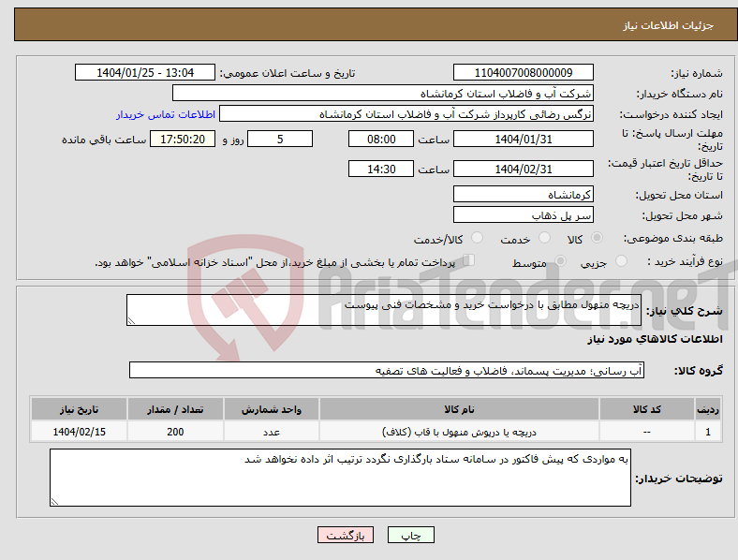Screen dimensions: 738x560
Task: Click the price validity date 1404/02/31
Action: (523, 169)
